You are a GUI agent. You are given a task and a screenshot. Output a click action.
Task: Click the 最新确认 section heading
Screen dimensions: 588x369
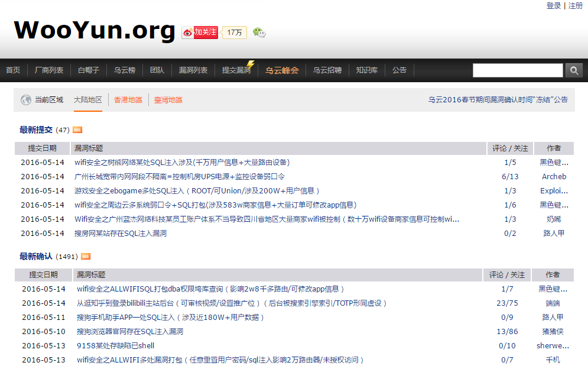36,257
